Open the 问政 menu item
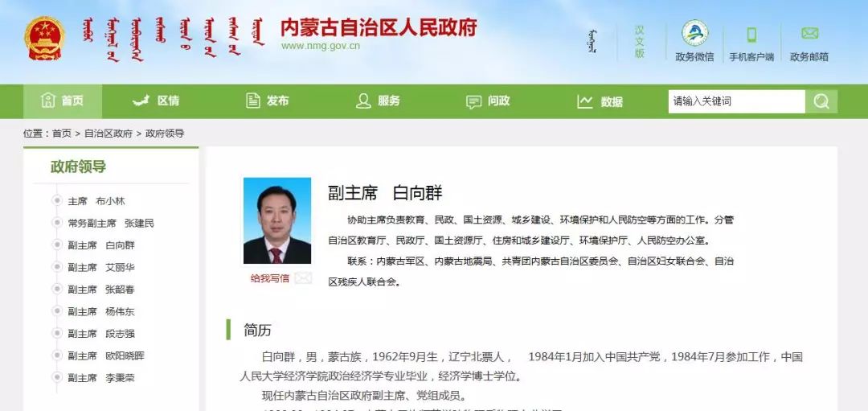 point(489,101)
